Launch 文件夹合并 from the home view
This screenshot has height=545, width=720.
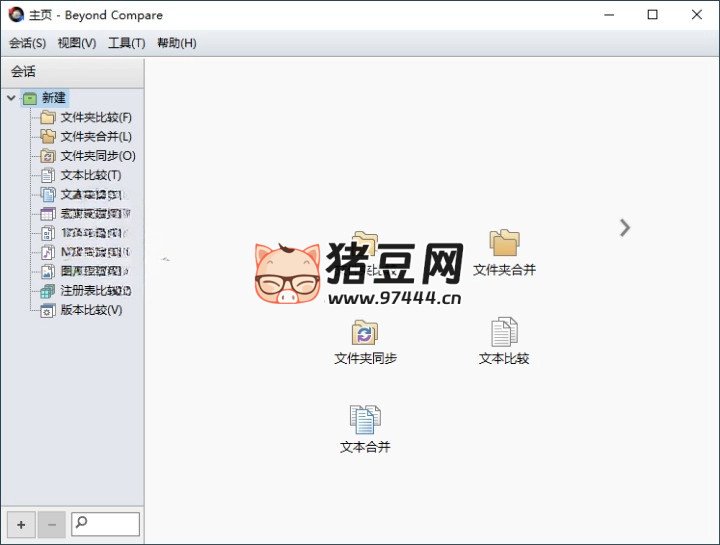(504, 253)
